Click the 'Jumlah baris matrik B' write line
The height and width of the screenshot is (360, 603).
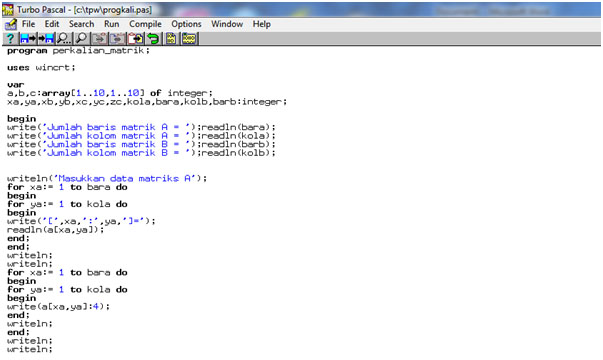pyautogui.click(x=141, y=144)
